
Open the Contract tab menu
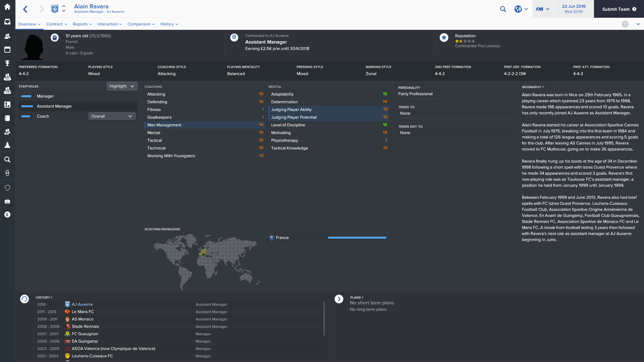pos(57,24)
